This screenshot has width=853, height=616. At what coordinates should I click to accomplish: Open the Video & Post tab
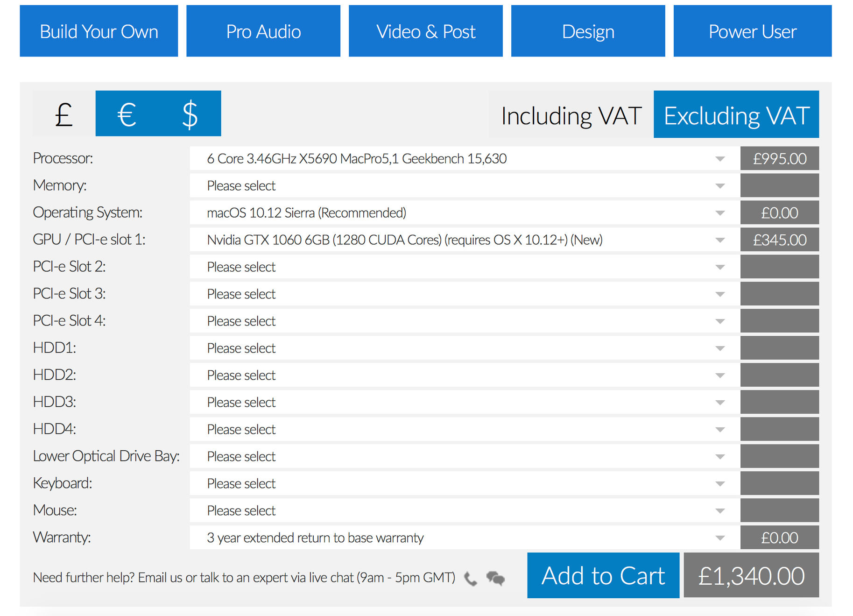coord(425,31)
